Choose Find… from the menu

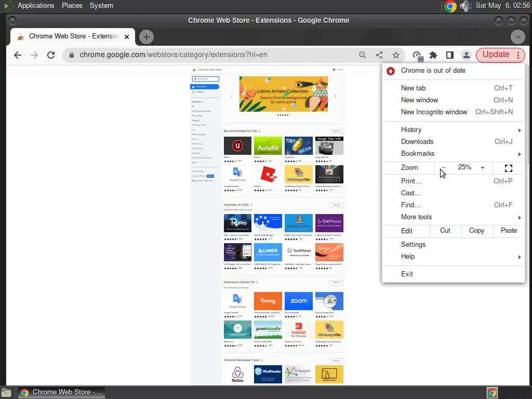click(453, 205)
